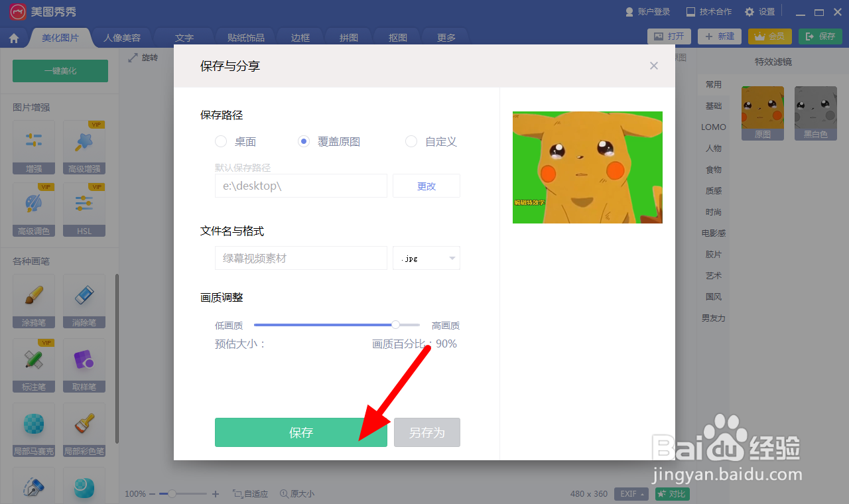Click 自适应 fit-to-window icon

[237, 494]
